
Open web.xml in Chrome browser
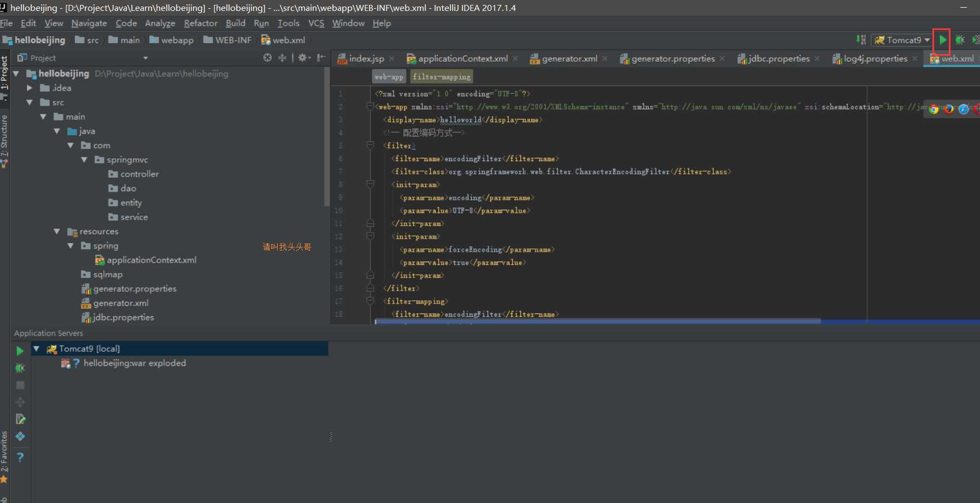pos(934,109)
